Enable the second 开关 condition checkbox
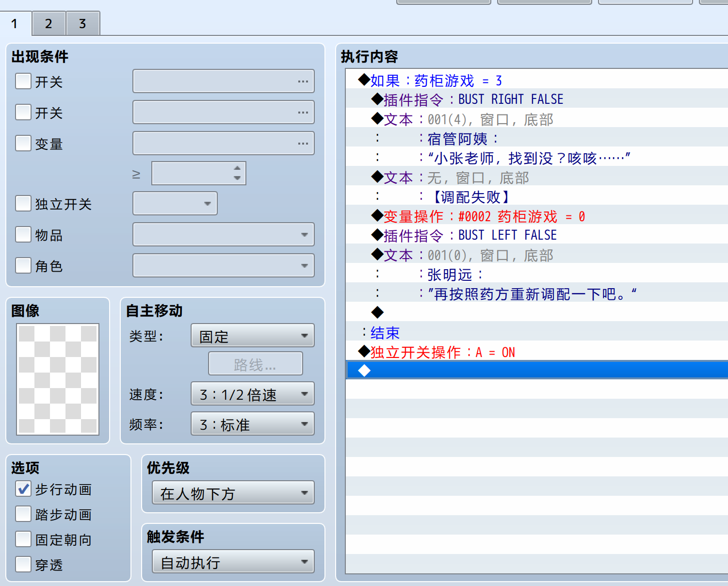This screenshot has width=728, height=586. coord(23,112)
